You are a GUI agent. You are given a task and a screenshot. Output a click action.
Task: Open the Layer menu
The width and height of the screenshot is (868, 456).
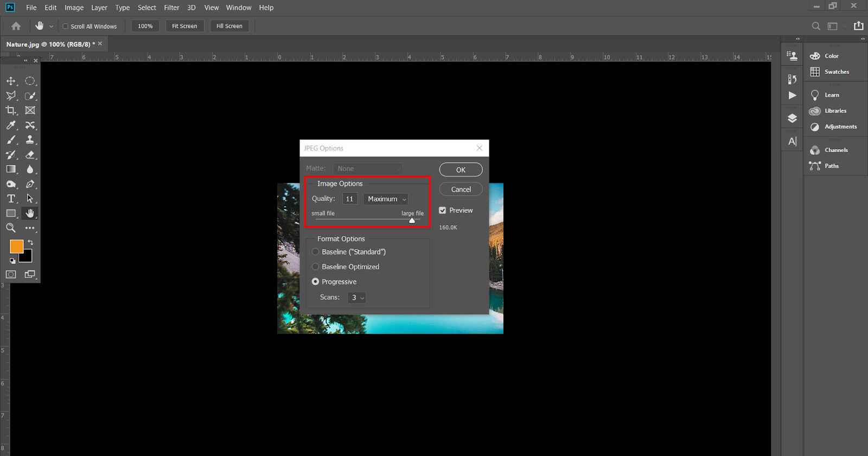coord(99,8)
